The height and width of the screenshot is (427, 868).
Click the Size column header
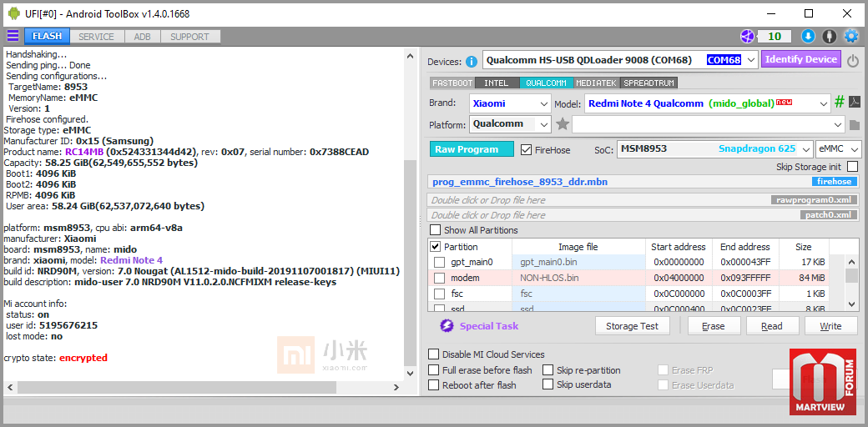click(x=804, y=247)
